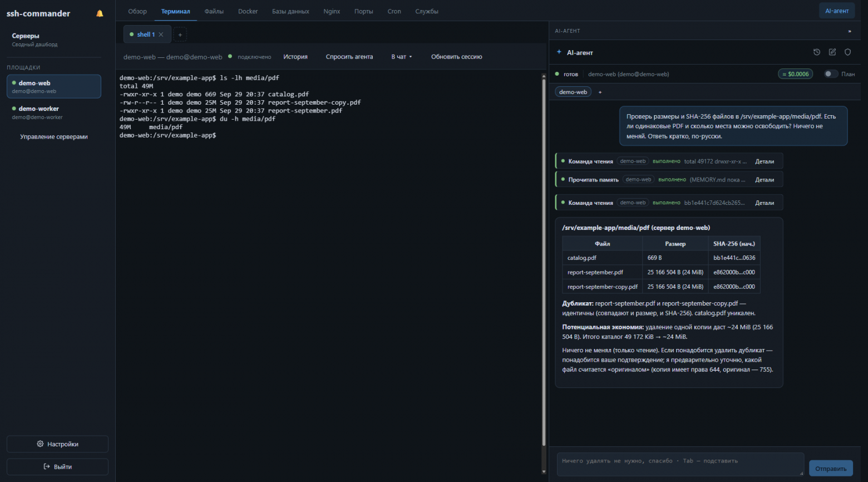868x482 pixels.
Task: Open the В чат dropdown
Action: 402,57
